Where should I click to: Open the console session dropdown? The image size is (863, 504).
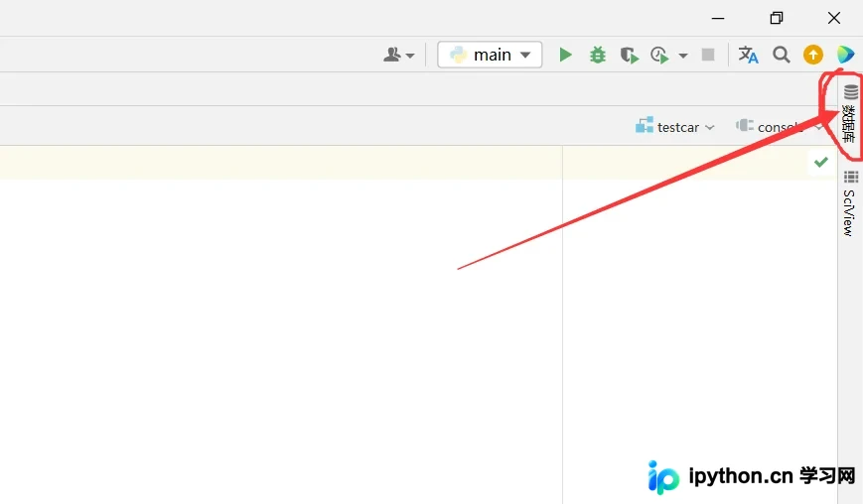[x=779, y=126]
